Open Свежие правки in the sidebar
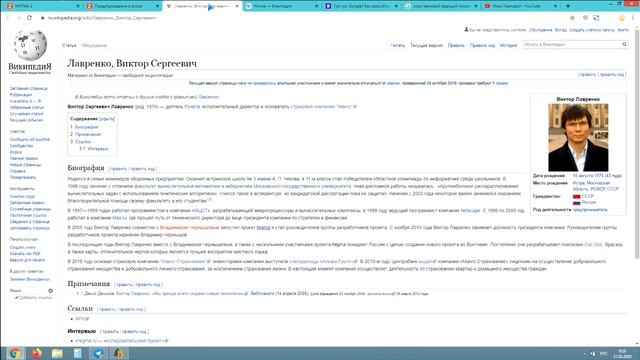Viewport: 640px width, 360px height. click(x=24, y=158)
